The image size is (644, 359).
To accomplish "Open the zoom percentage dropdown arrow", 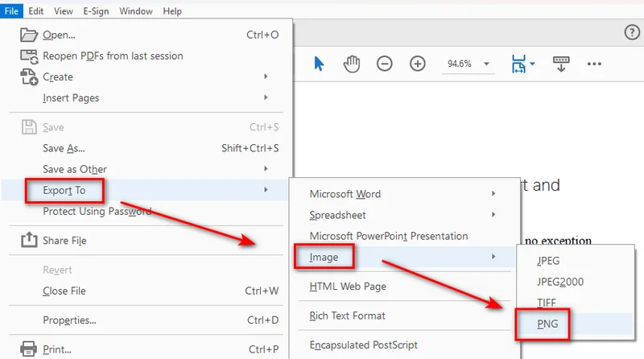I will pyautogui.click(x=487, y=64).
